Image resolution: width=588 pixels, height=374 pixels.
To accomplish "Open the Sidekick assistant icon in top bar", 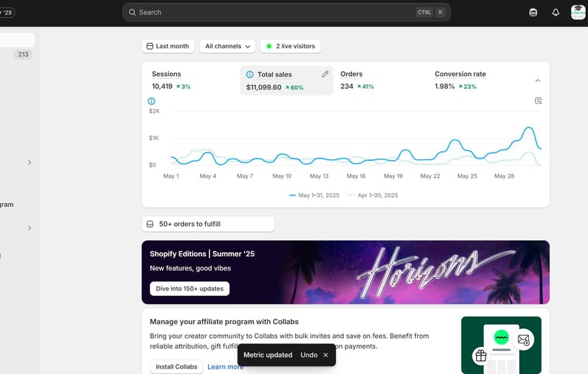I will (x=533, y=12).
